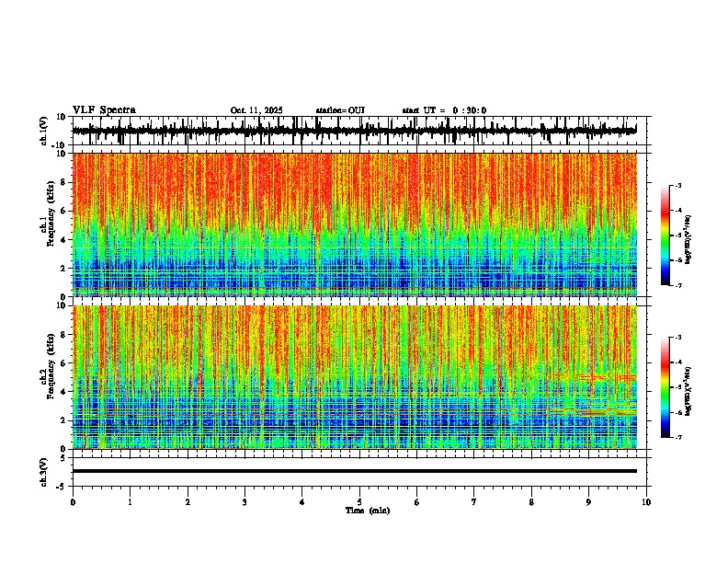The width and height of the screenshot is (728, 563).
Task: Click the "start UT = 0 :30: 0" text
Action: pos(444,110)
